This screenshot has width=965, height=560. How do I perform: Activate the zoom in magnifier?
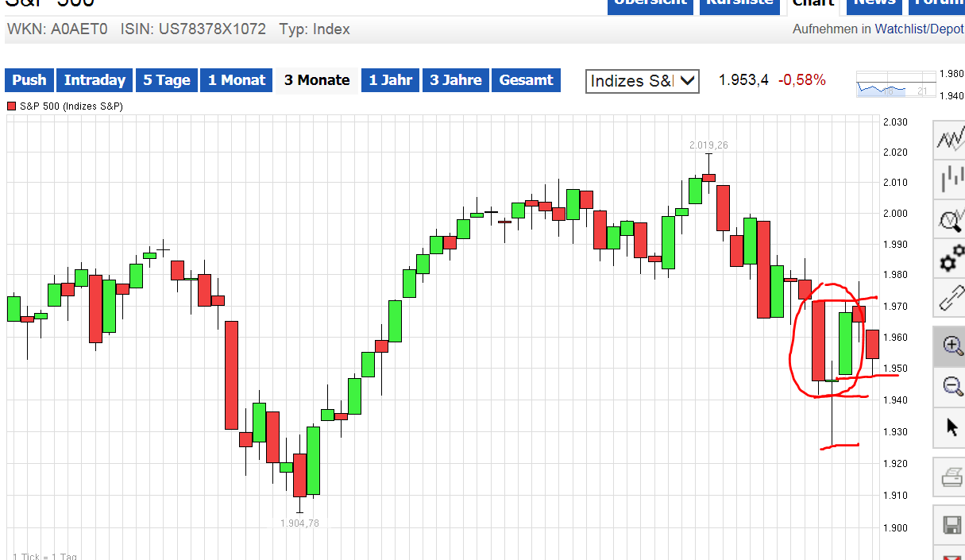(950, 346)
